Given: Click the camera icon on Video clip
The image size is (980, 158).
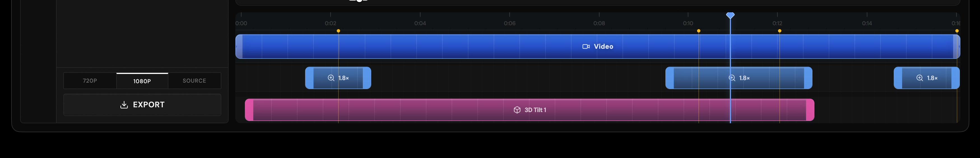Looking at the screenshot, I should [x=586, y=47].
